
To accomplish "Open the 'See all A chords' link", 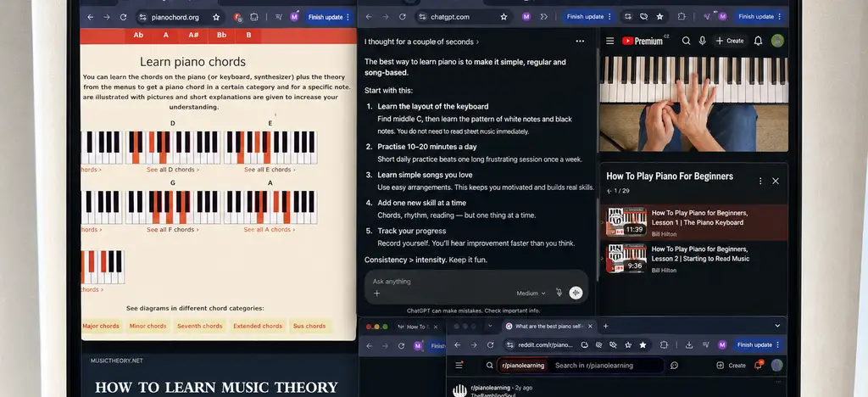I will 269,230.
